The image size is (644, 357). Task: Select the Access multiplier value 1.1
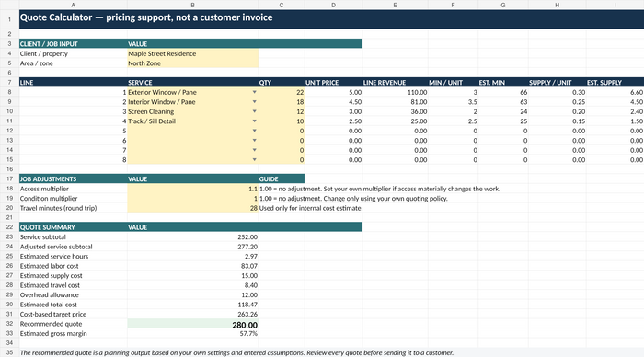point(192,189)
